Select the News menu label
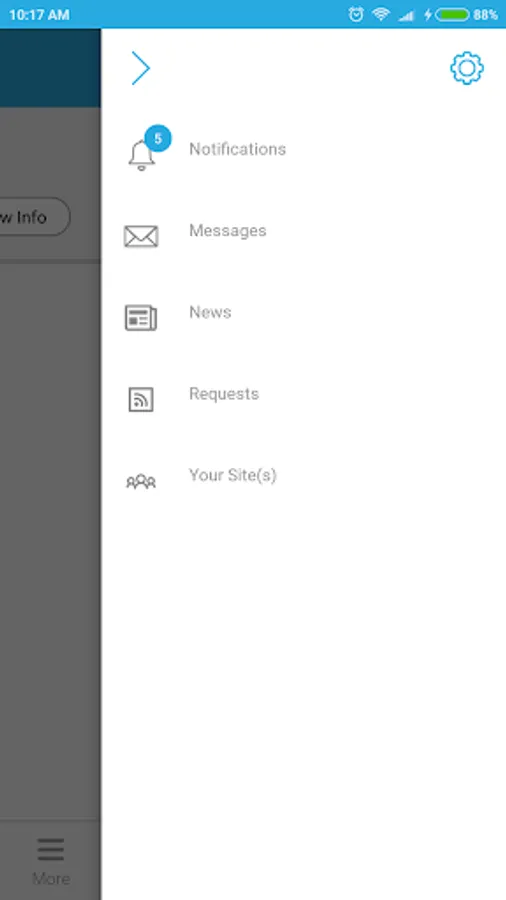The image size is (506, 900). pyautogui.click(x=210, y=312)
